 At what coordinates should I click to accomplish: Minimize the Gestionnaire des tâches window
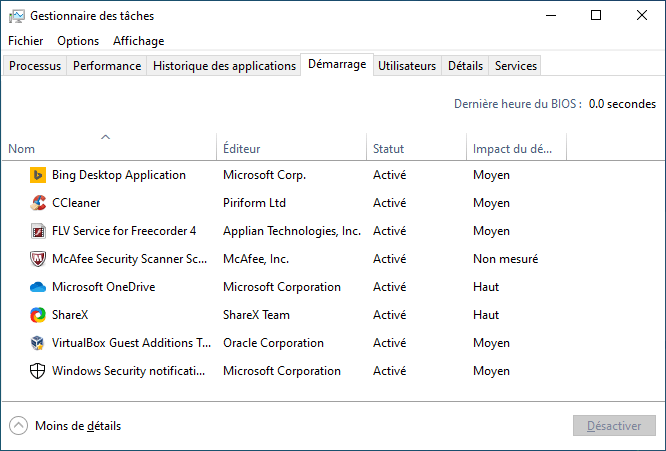(551, 16)
